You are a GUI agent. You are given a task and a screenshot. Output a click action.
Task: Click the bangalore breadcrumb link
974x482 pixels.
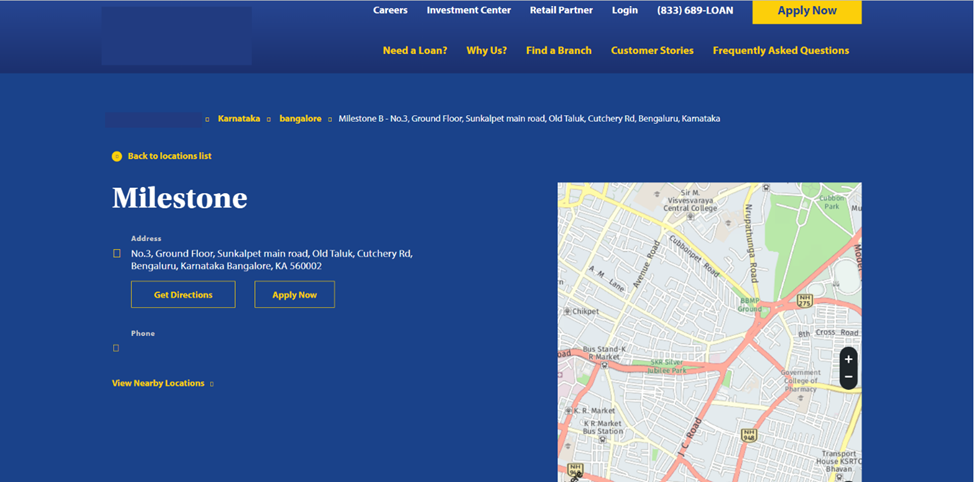300,119
